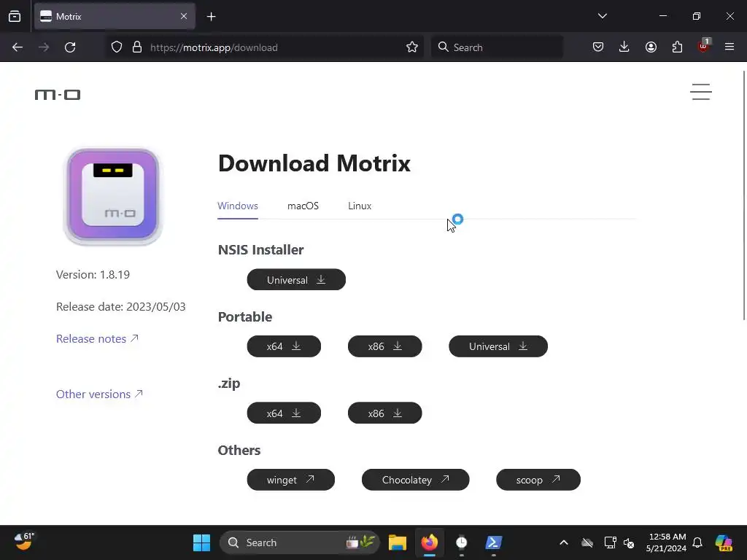Screen dimensions: 747x560
Task: Open the Firefox account icon
Action: (651, 47)
